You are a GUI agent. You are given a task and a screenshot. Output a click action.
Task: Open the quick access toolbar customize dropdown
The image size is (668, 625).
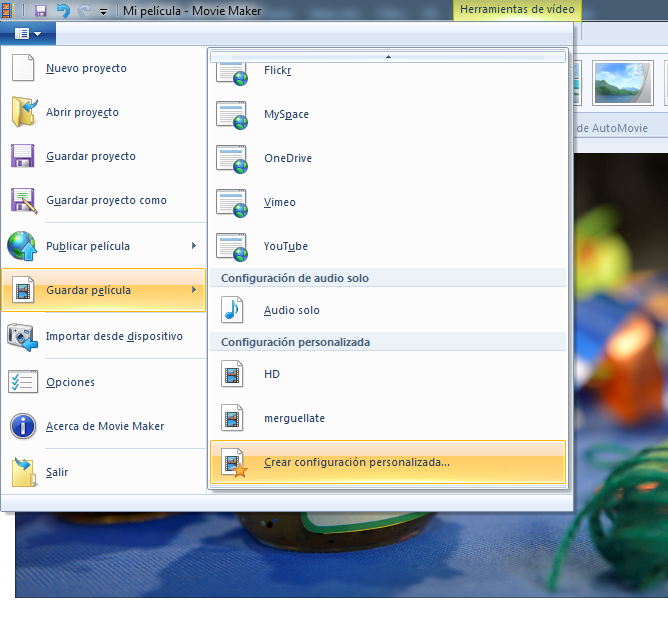103,11
